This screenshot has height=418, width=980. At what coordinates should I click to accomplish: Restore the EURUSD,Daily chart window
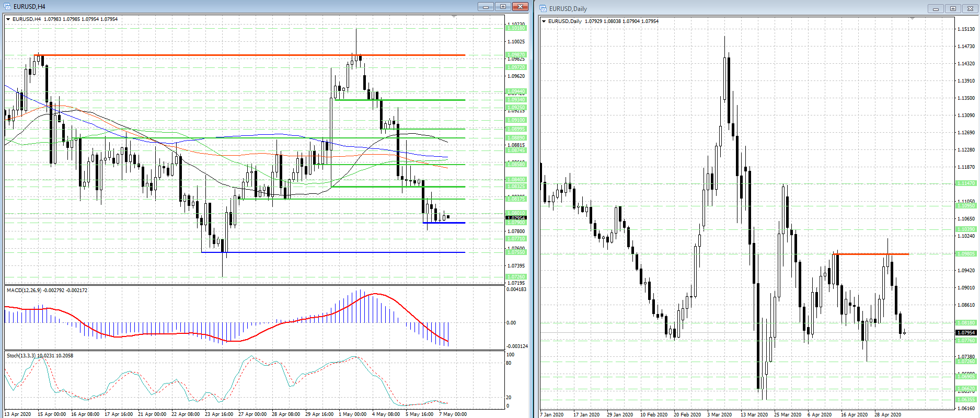(x=953, y=9)
